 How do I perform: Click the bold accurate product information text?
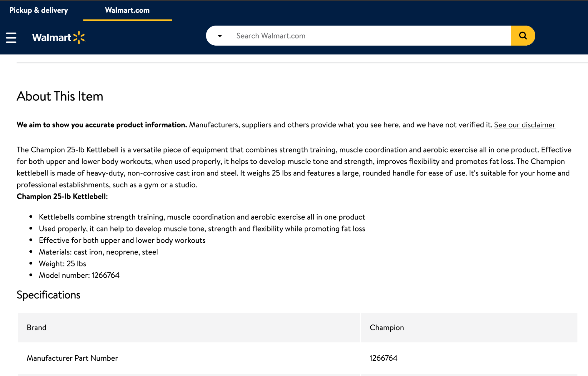point(102,125)
